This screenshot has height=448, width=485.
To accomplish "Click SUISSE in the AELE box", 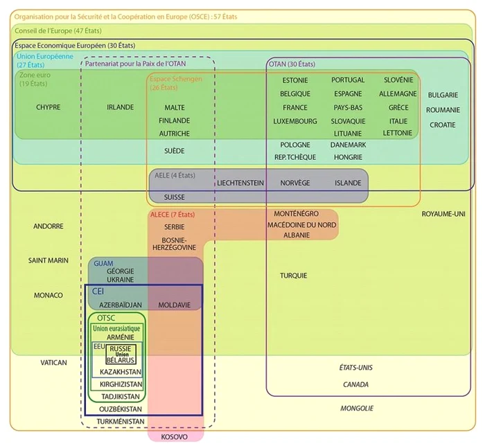I will tap(175, 197).
